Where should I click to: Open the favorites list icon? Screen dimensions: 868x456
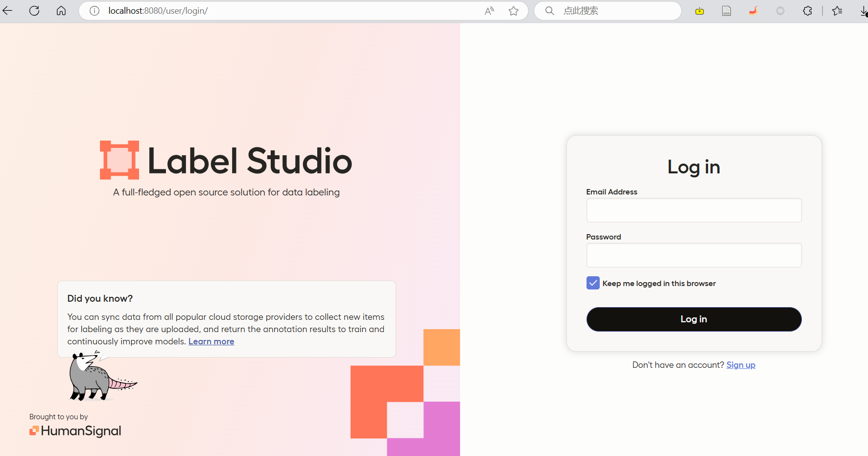837,11
